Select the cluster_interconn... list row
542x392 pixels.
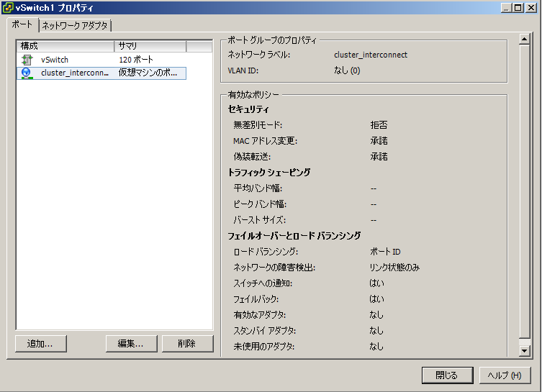[x=101, y=73]
